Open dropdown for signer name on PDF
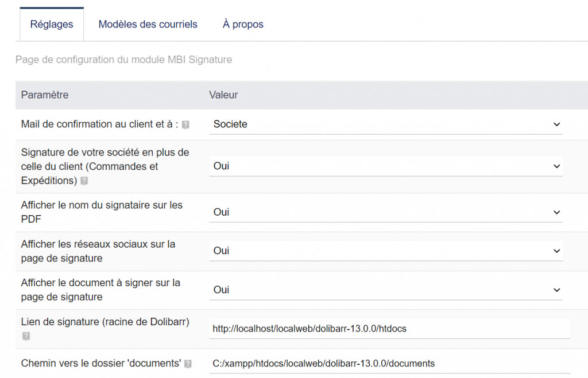The height and width of the screenshot is (378, 588). tap(385, 212)
